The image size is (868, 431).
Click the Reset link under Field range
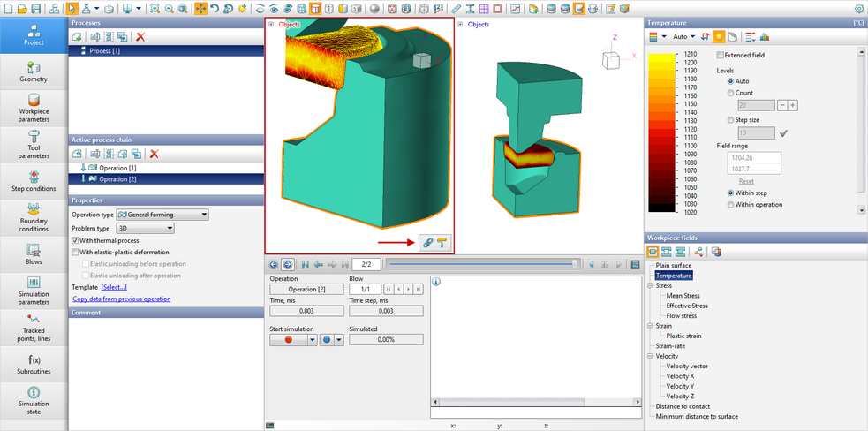746,181
